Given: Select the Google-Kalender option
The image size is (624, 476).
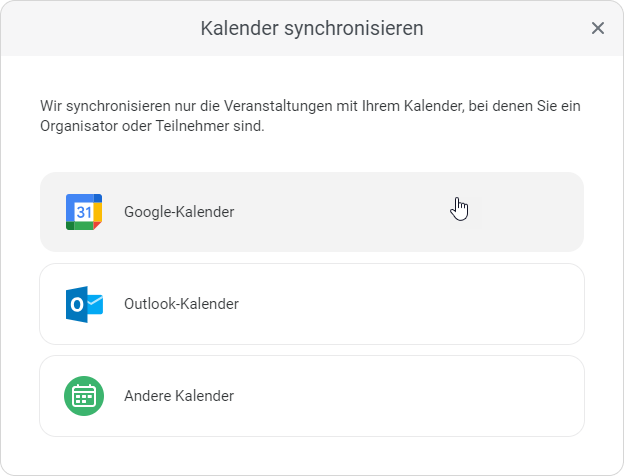Looking at the screenshot, I should pos(312,212).
